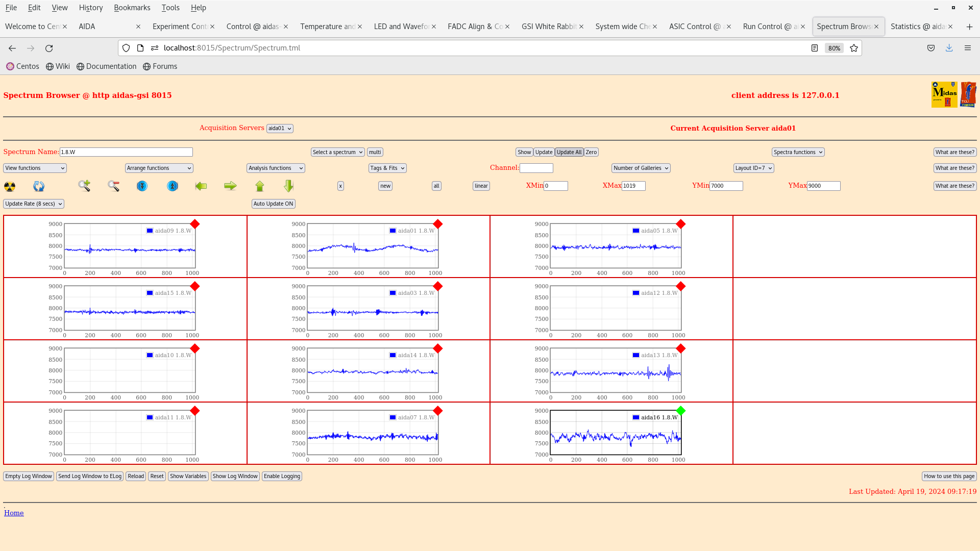Click Enable Logging button
The width and height of the screenshot is (980, 551).
(282, 476)
